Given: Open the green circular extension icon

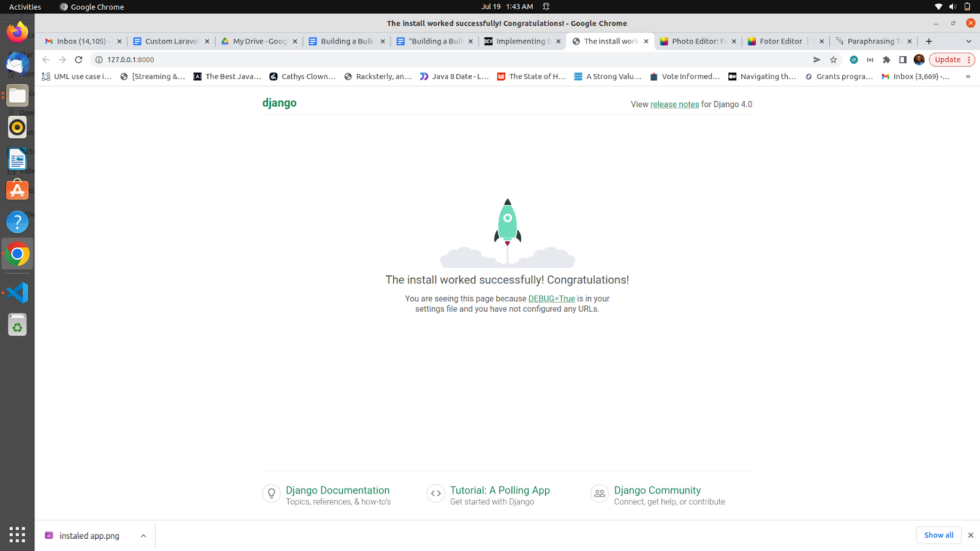Looking at the screenshot, I should tap(854, 59).
